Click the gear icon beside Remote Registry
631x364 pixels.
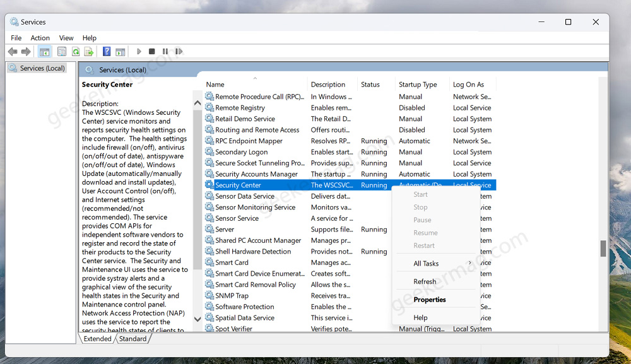(209, 107)
